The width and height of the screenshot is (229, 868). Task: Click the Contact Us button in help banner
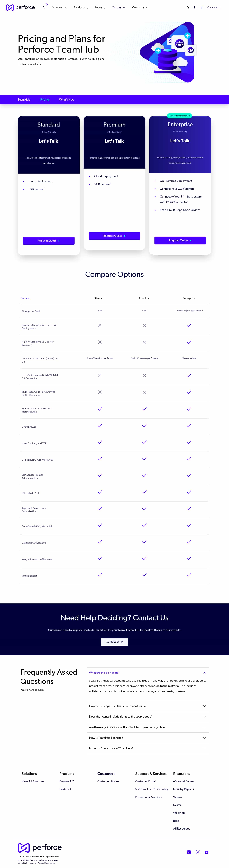[x=114, y=641]
